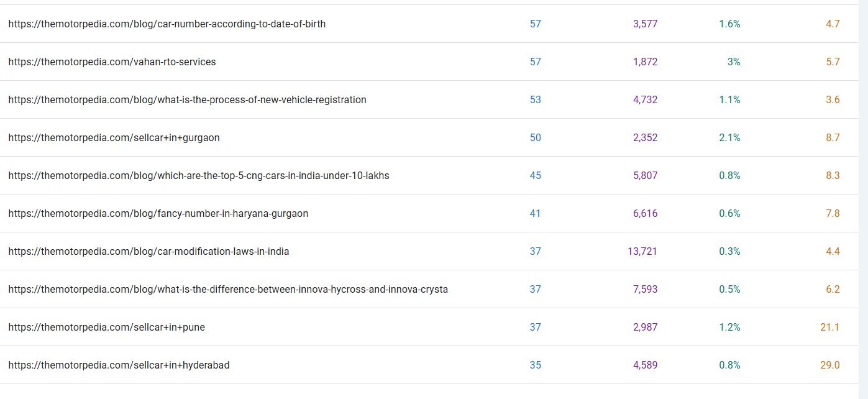
Task: Open the sellcar+in+gurgaon page URL
Action: tap(114, 137)
